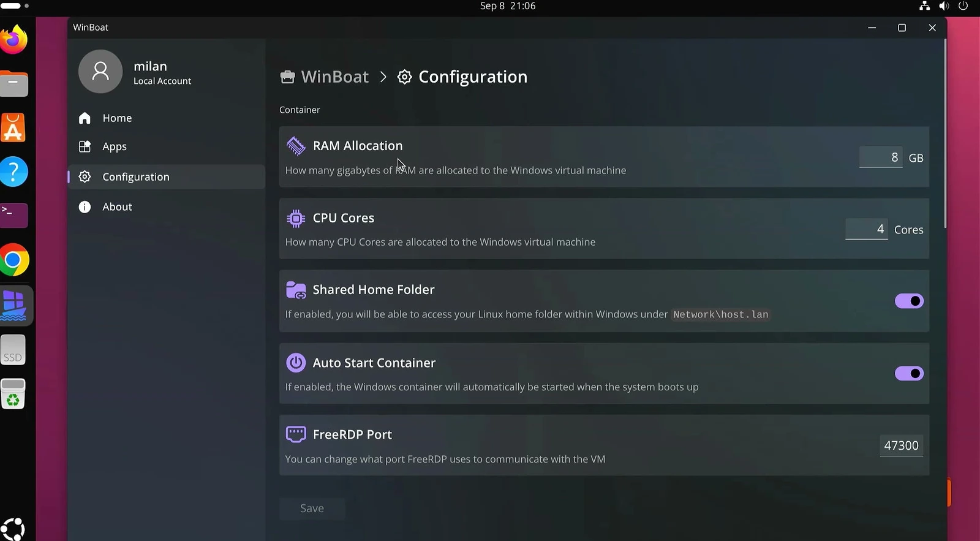Open the Files manager from the dock
Image resolution: width=980 pixels, height=541 pixels.
click(13, 84)
